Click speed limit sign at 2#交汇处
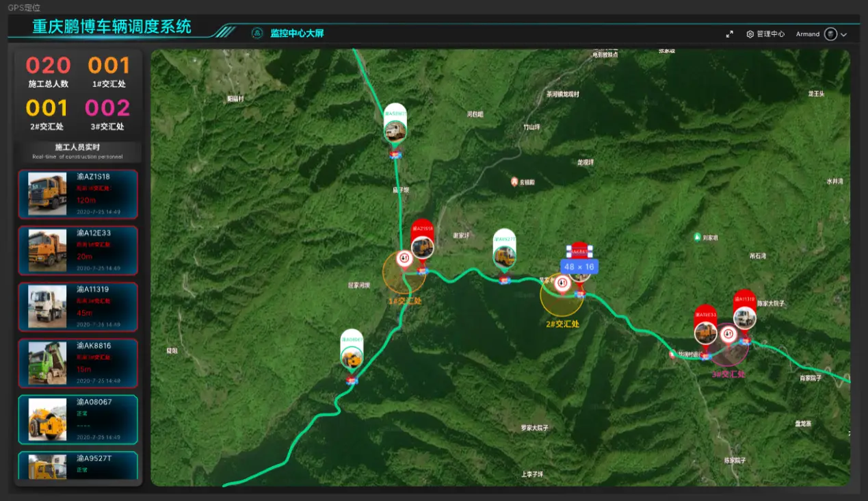 [562, 284]
